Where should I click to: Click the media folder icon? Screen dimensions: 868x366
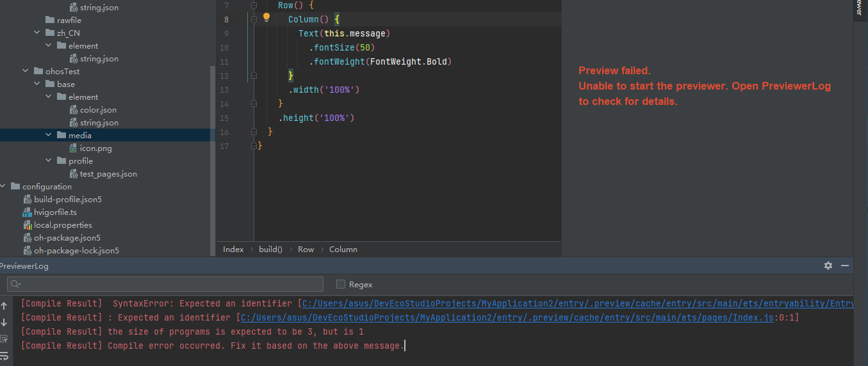[x=62, y=135]
